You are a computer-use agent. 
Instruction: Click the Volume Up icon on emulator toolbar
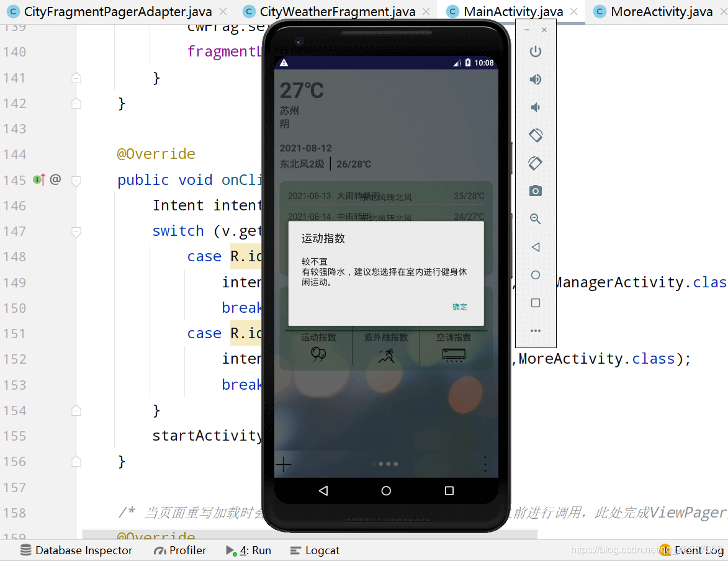pos(536,79)
